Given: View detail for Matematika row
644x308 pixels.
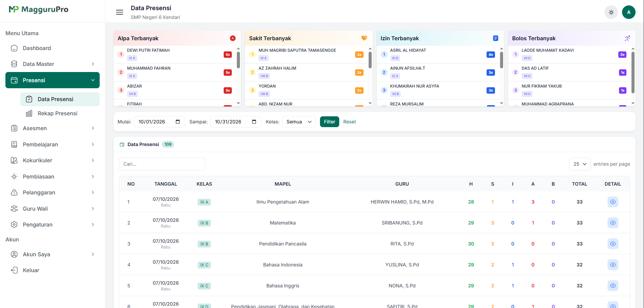Looking at the screenshot, I should click(x=613, y=223).
